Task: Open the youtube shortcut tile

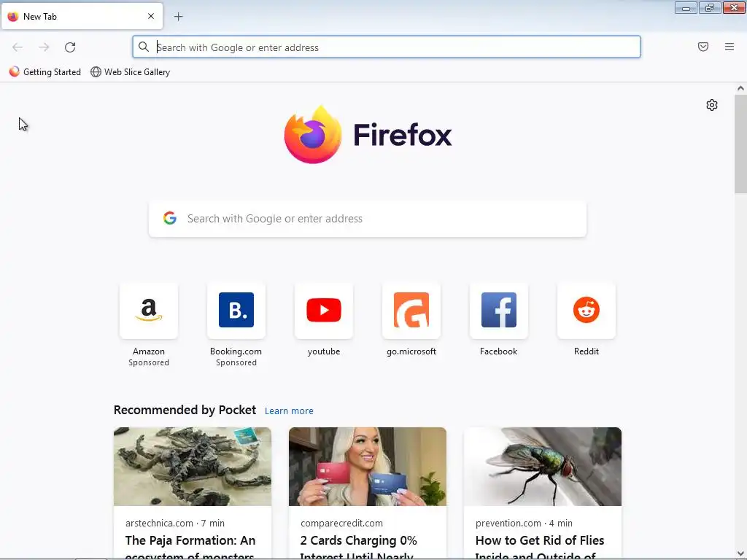Action: [x=324, y=311]
